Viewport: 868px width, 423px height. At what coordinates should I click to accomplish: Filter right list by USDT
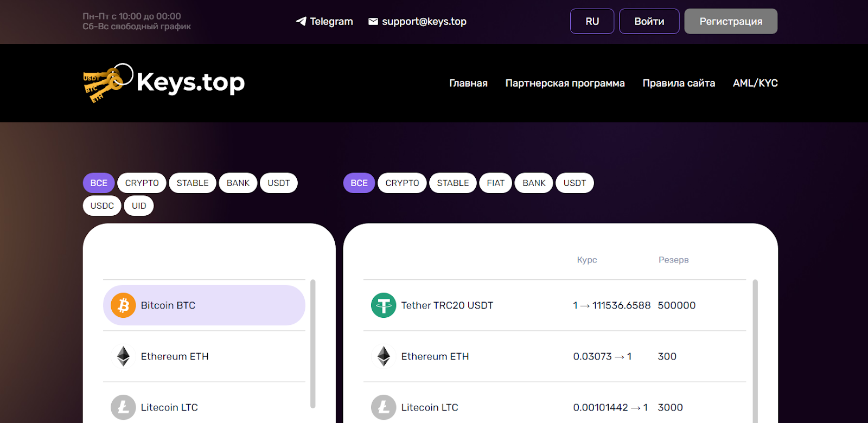[x=575, y=183]
